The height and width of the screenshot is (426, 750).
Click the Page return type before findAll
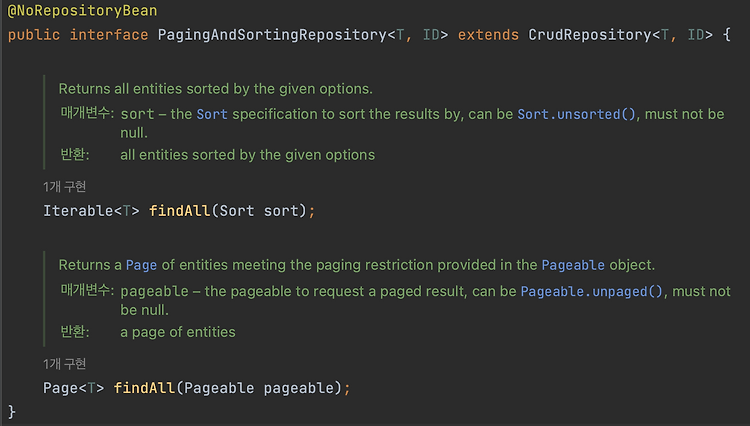[x=60, y=388]
